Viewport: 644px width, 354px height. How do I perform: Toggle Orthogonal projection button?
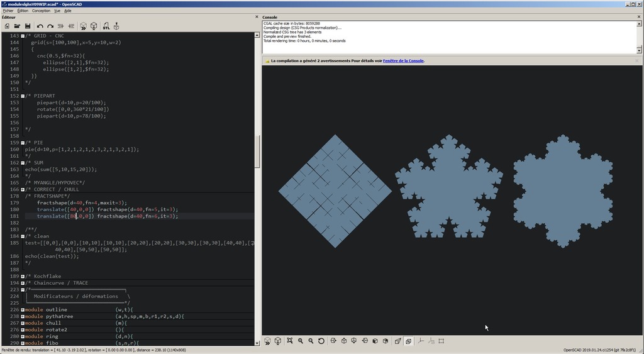click(x=408, y=341)
